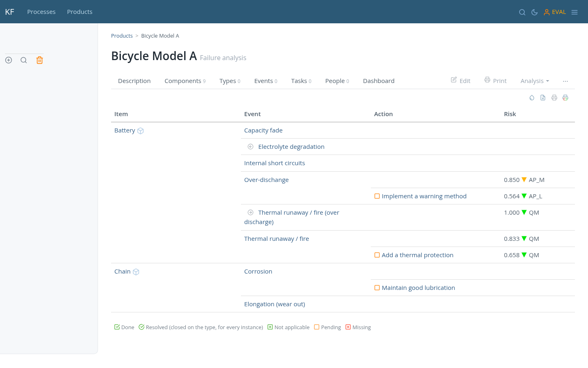Toggle the pending checkbox for Add a thermal protection
This screenshot has height=368, width=588.
pyautogui.click(x=377, y=255)
